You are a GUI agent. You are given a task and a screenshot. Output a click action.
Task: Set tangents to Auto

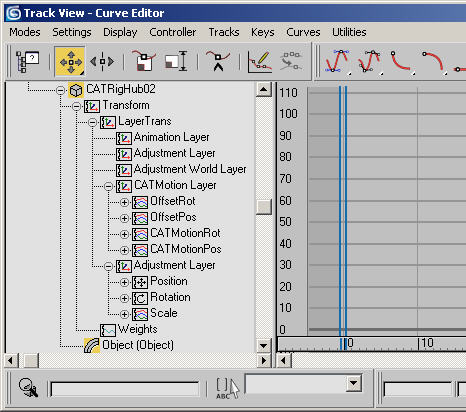click(x=338, y=62)
